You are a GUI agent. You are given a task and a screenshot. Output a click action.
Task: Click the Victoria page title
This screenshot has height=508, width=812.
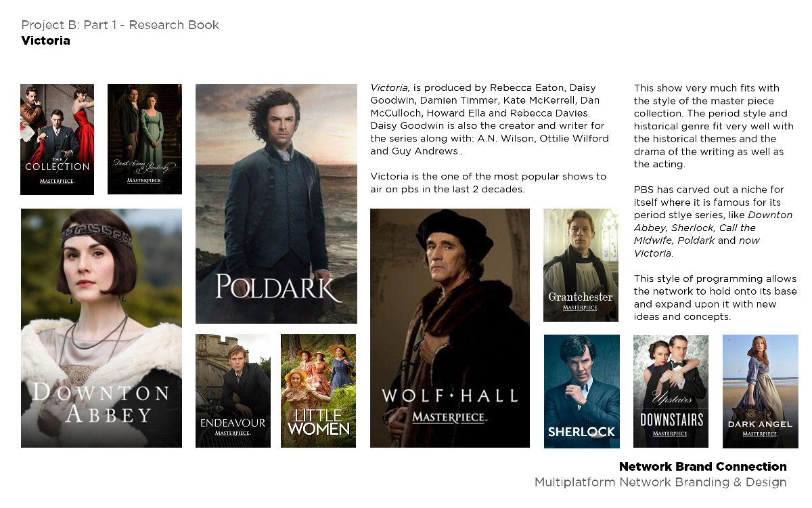(45, 41)
